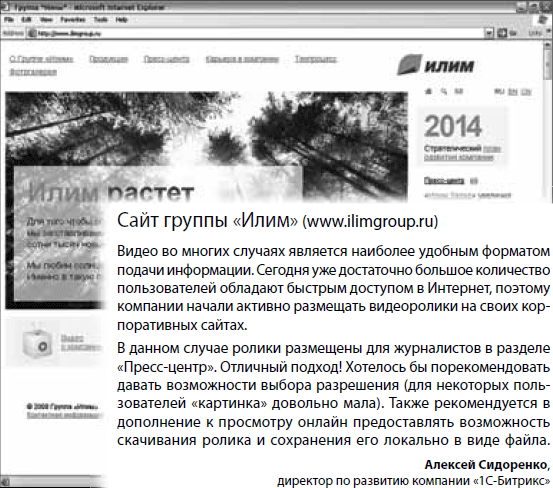
Task: Open the File menu
Action: click(x=8, y=20)
